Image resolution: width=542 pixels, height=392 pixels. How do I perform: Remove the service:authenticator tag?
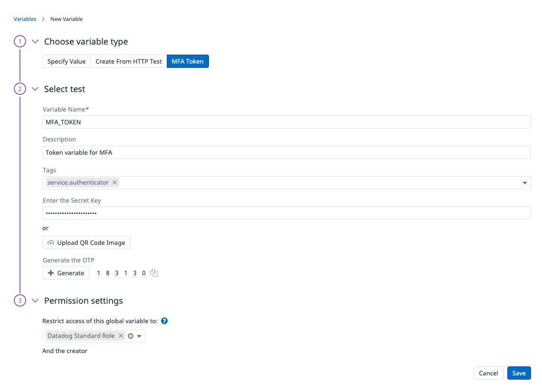115,182
